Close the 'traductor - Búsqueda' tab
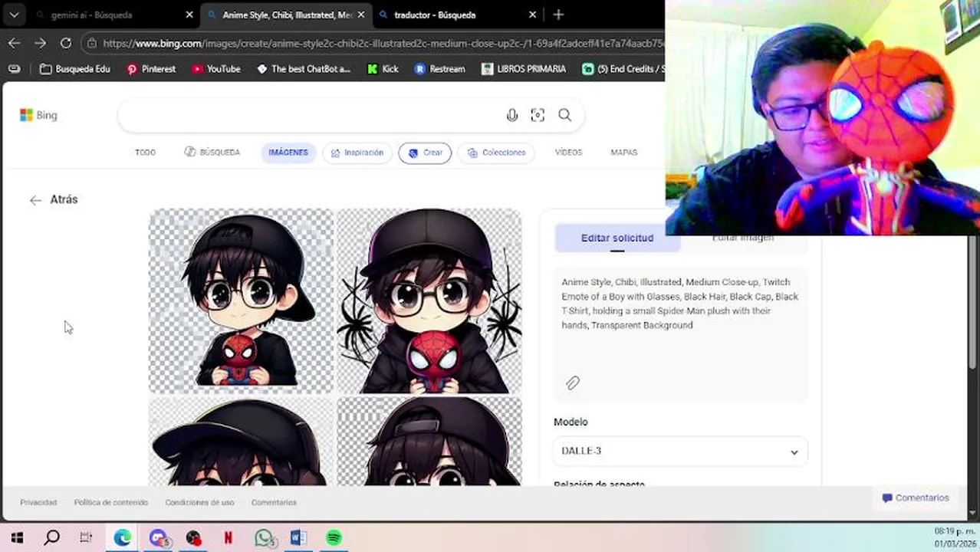This screenshot has height=552, width=980. (533, 15)
